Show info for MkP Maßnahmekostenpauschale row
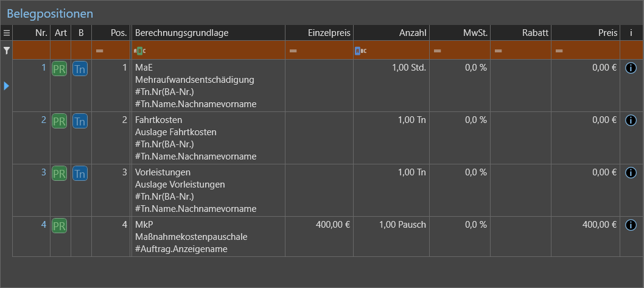 pyautogui.click(x=631, y=225)
